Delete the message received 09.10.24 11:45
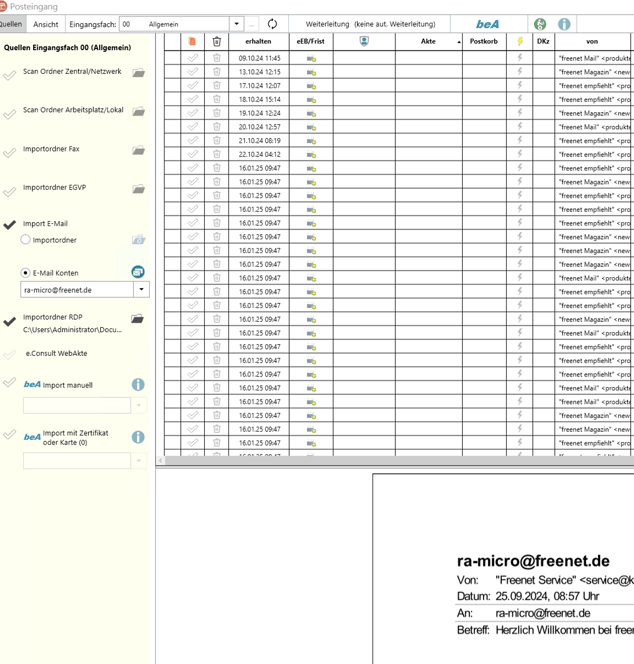 point(216,58)
